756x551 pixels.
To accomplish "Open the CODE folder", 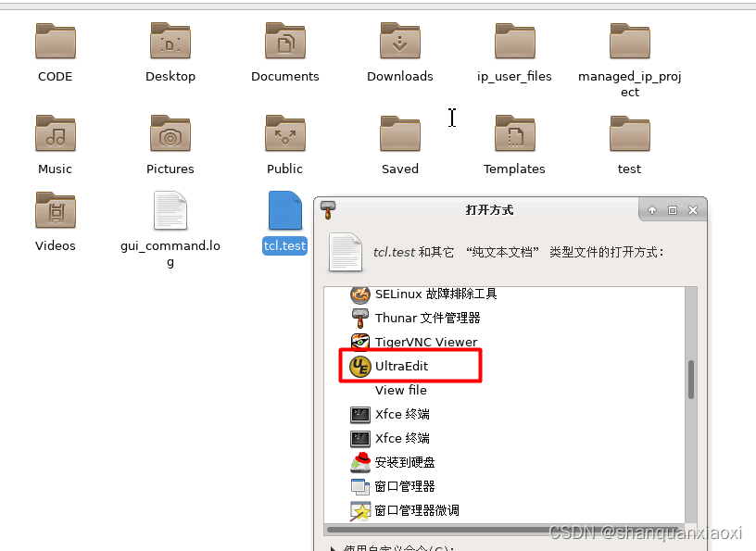I will point(56,53).
